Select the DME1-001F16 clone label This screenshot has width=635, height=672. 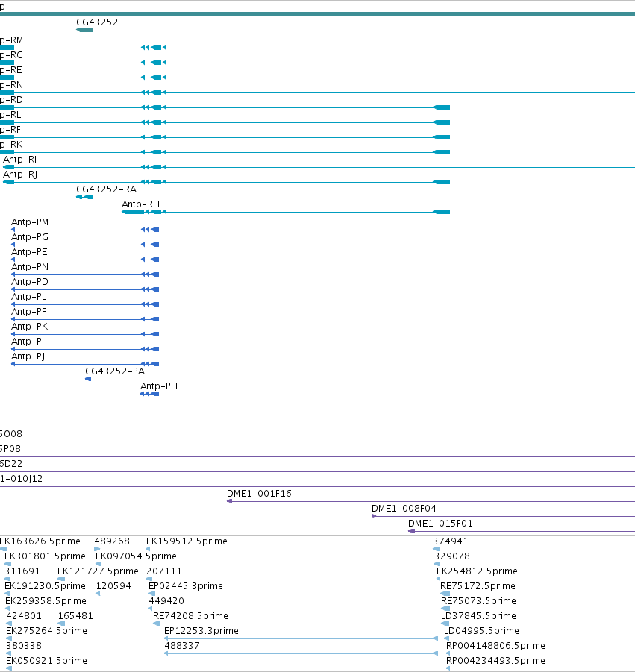259,494
